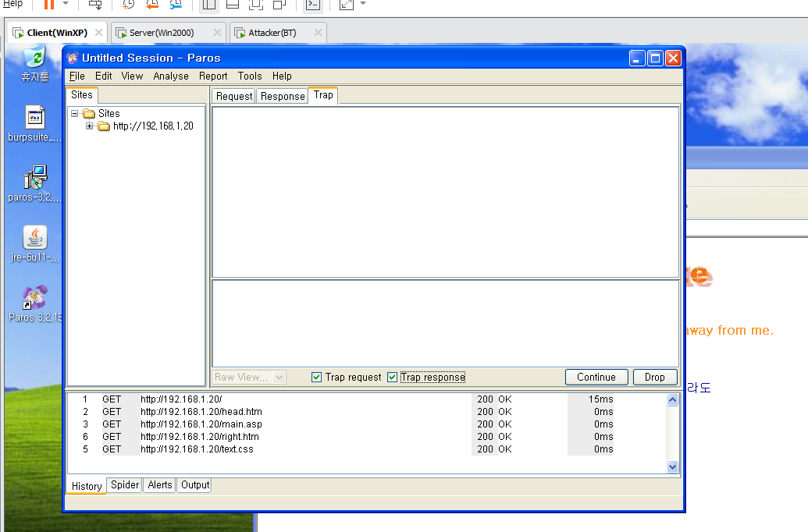The width and height of the screenshot is (808, 532).
Task: Open the Recycle Bin desktop icon
Action: point(35,65)
